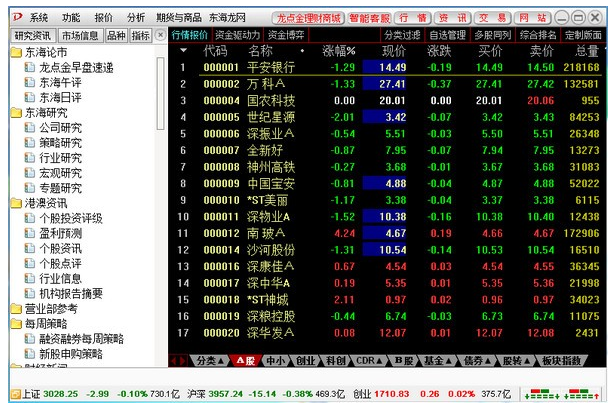Select the 中小 board tab
The image size is (615, 414).
(x=275, y=361)
